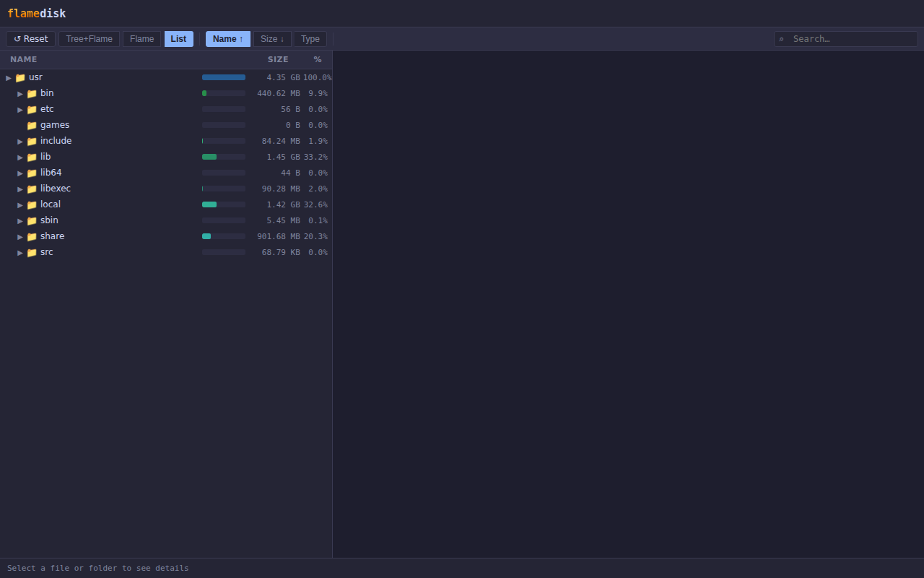
Task: Click the status bar hint text
Action: click(98, 568)
